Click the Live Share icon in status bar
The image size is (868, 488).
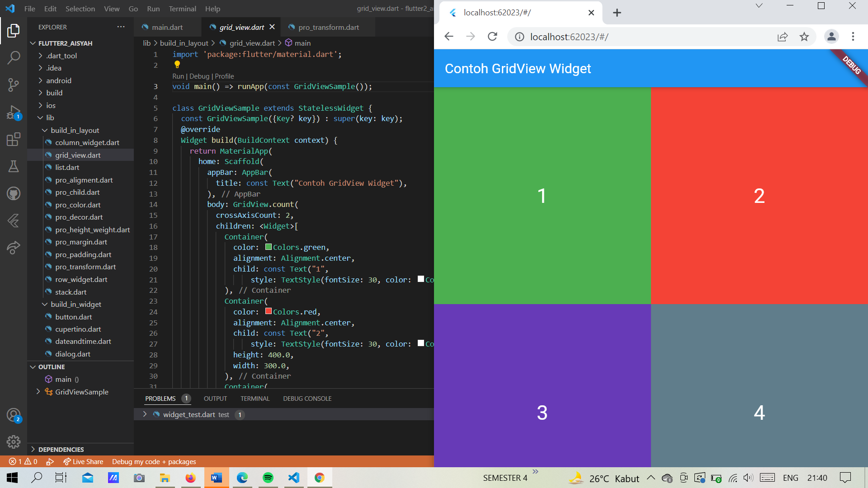[67, 461]
